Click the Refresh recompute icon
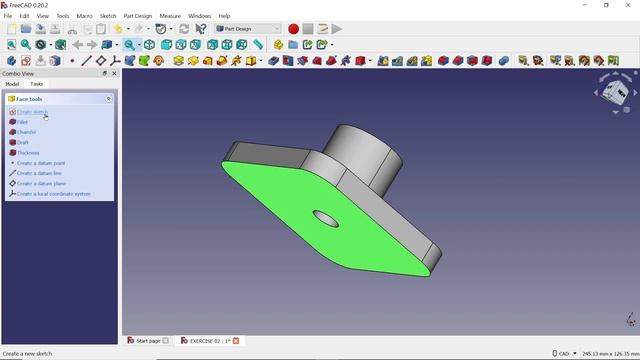 point(184,29)
